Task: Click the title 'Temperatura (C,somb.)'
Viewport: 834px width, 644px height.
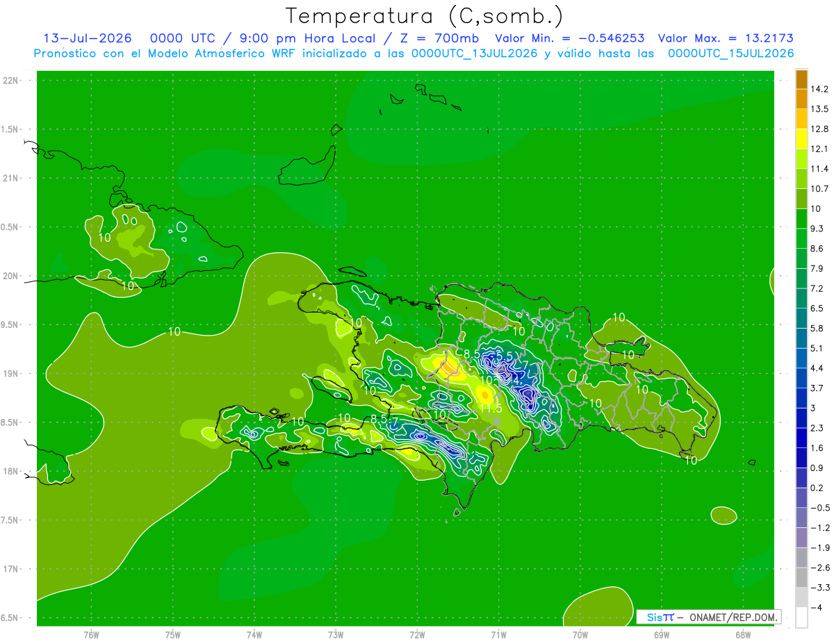Action: (424, 16)
